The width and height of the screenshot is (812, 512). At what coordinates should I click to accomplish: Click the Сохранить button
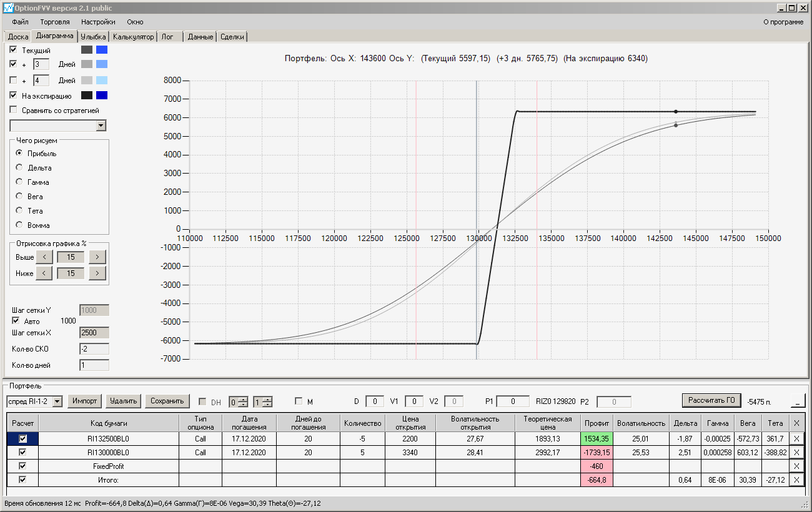167,401
